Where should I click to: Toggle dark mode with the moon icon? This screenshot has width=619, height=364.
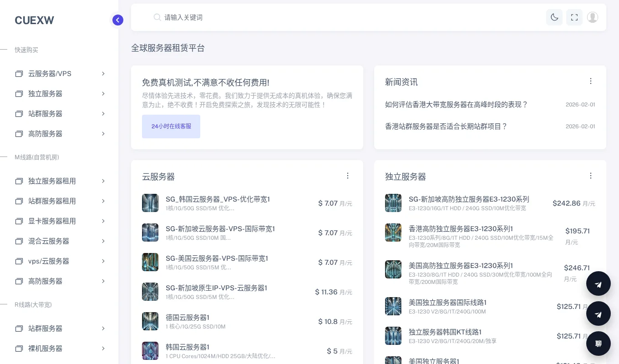(x=554, y=17)
